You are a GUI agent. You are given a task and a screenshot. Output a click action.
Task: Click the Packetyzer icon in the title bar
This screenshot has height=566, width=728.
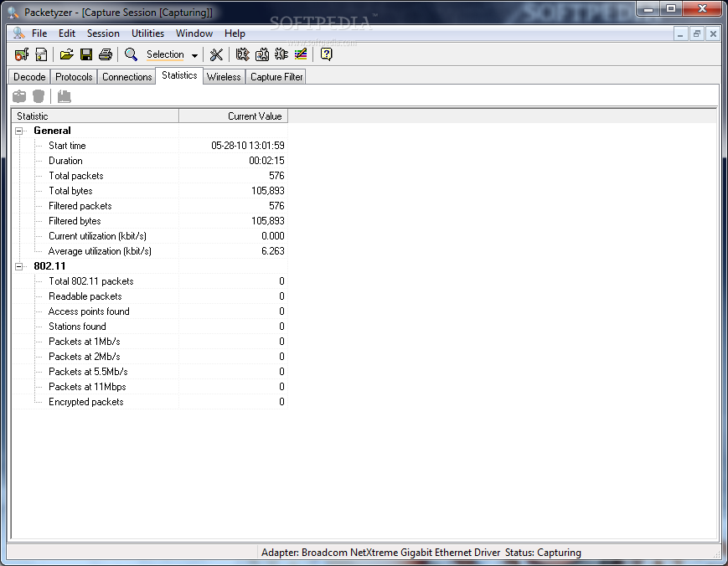click(x=13, y=13)
